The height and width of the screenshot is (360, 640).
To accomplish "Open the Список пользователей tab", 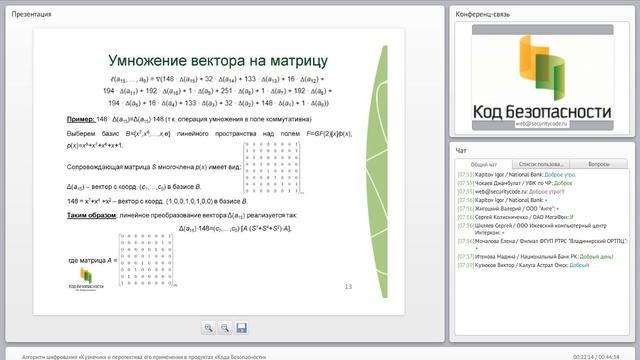I will click(541, 164).
